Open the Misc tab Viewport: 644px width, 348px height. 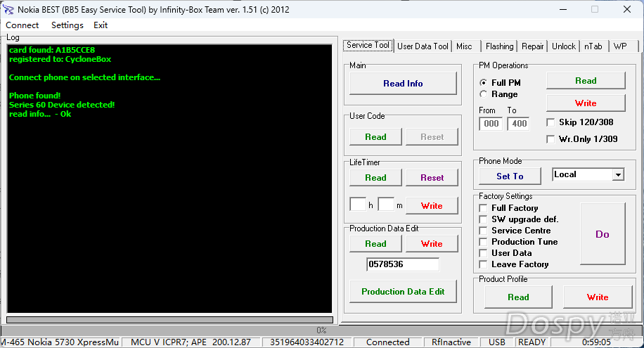[465, 46]
